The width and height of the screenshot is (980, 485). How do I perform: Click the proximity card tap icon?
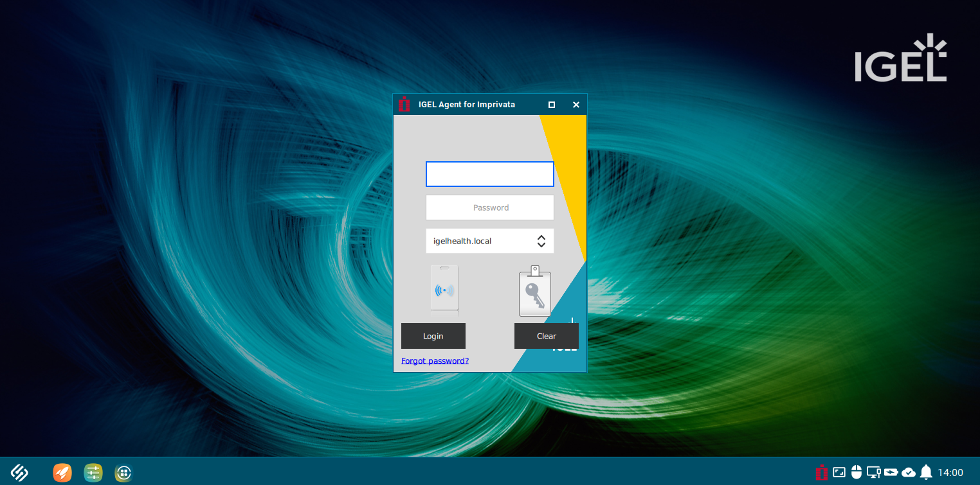click(445, 289)
